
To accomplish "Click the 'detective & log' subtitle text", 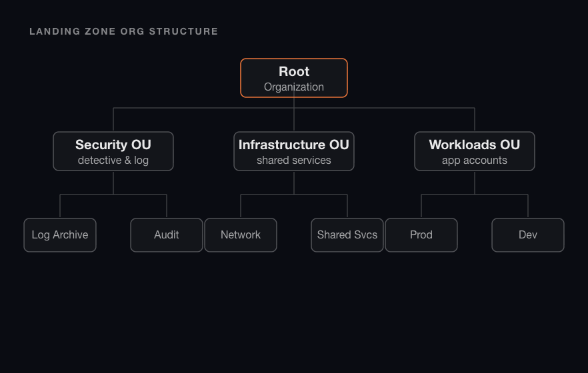I will (113, 161).
